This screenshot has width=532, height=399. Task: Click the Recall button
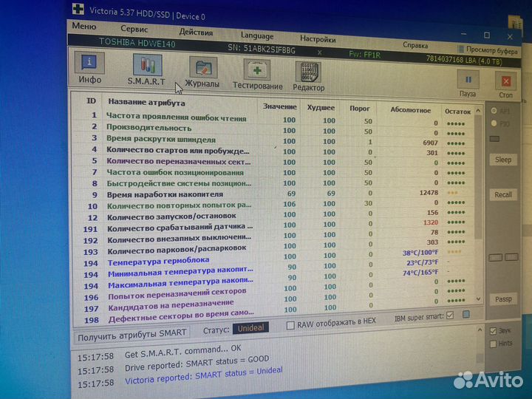[503, 195]
